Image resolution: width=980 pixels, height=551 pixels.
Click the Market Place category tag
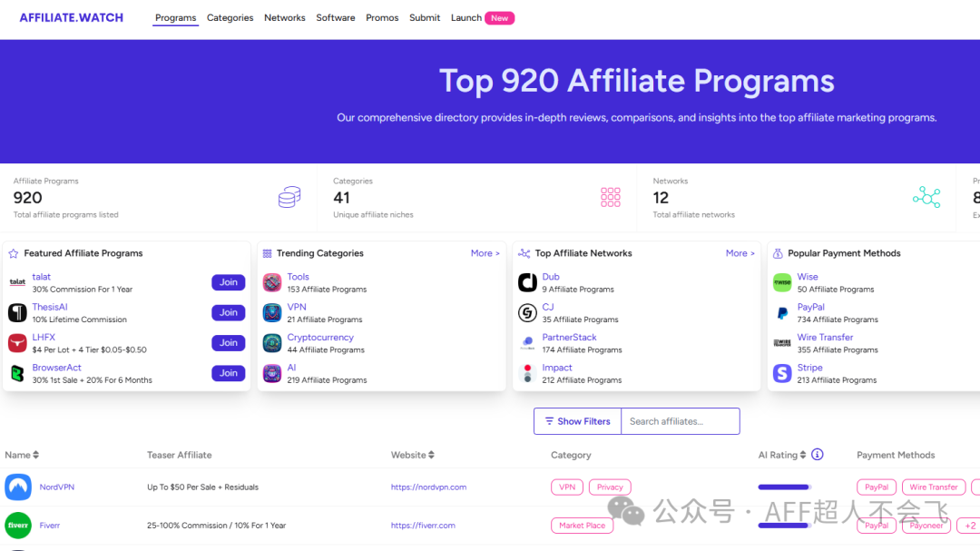[x=582, y=526]
